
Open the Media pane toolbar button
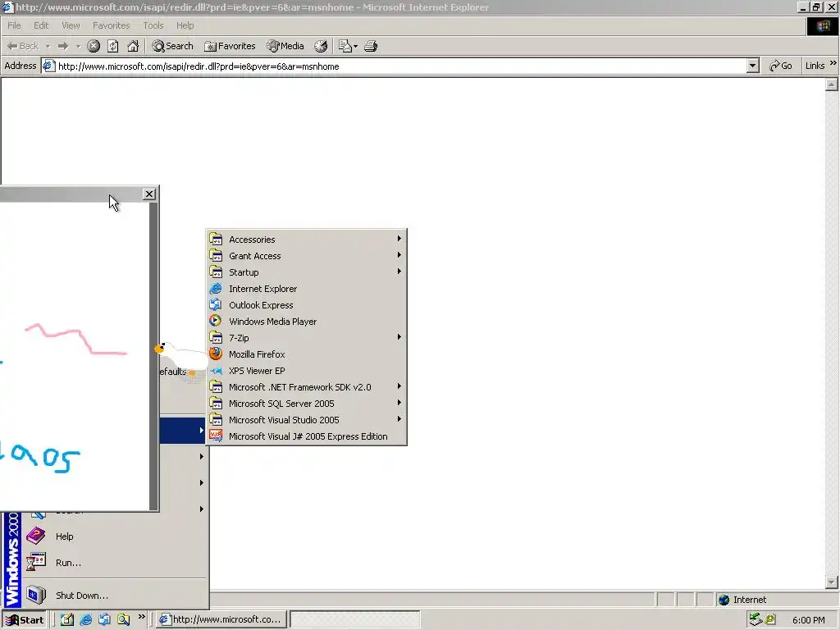point(285,46)
